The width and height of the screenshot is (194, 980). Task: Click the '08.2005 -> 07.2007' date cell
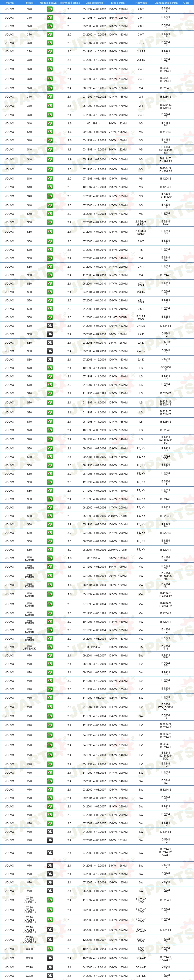click(94, 891)
